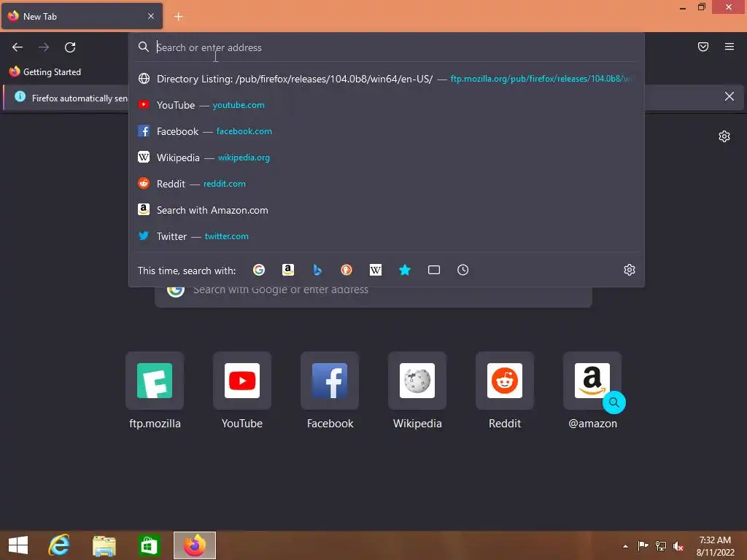This screenshot has width=747, height=560.
Task: Open the network tray icon
Action: click(661, 545)
